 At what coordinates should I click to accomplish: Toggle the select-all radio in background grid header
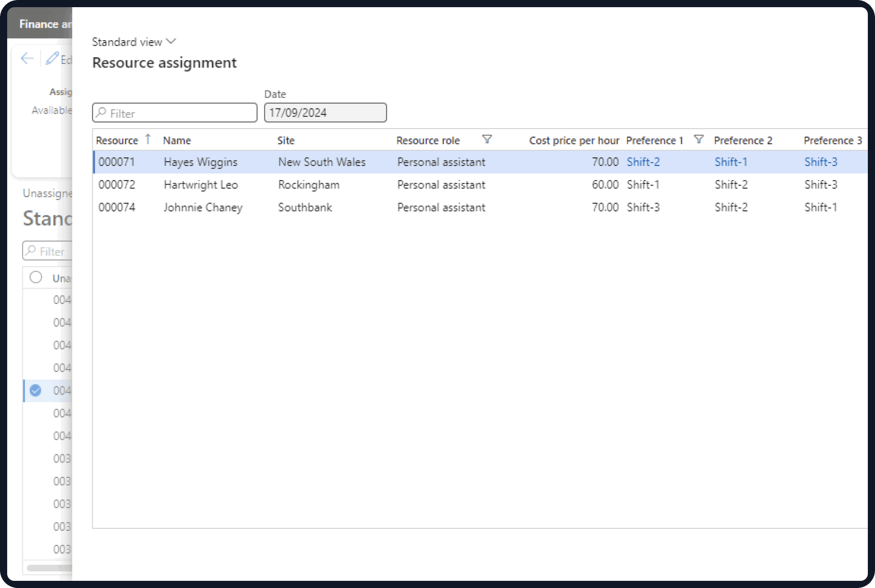pos(36,277)
